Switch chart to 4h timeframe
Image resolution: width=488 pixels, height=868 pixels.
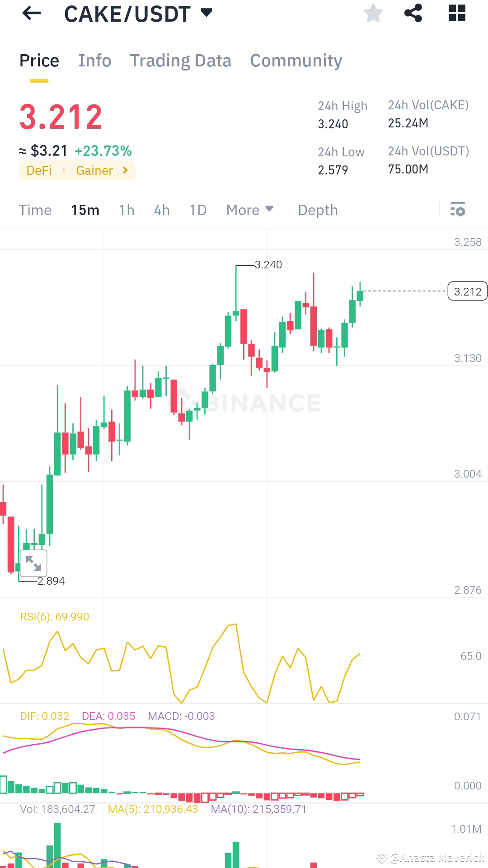click(161, 210)
